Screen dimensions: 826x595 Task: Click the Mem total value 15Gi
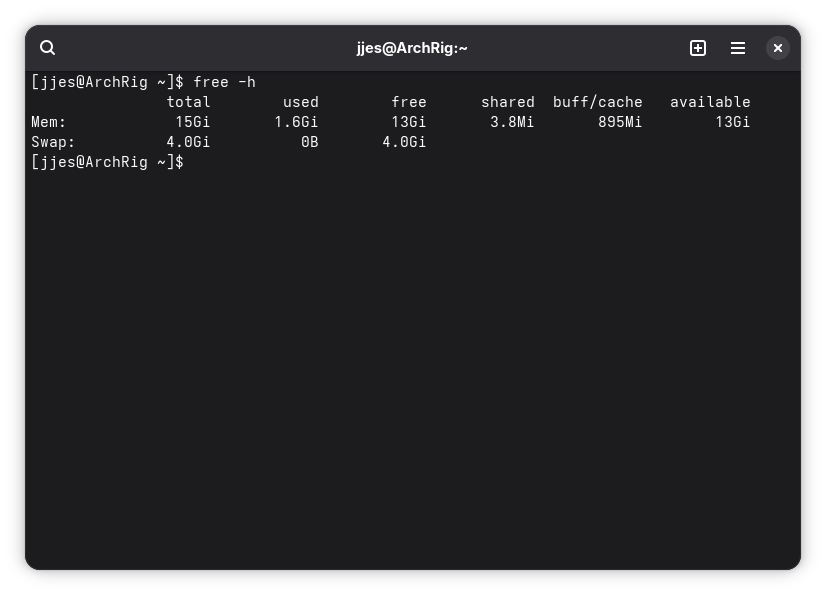pyautogui.click(x=193, y=122)
